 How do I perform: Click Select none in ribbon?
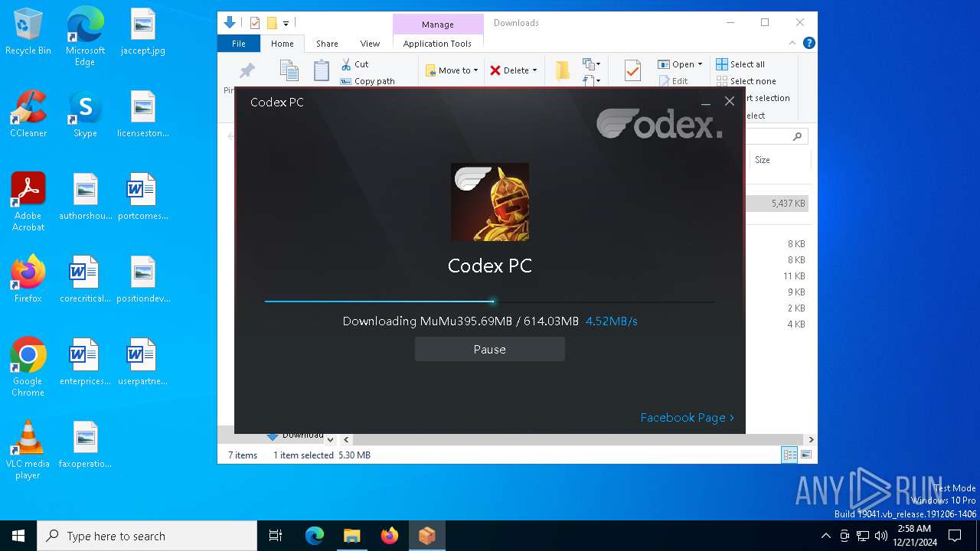(746, 81)
